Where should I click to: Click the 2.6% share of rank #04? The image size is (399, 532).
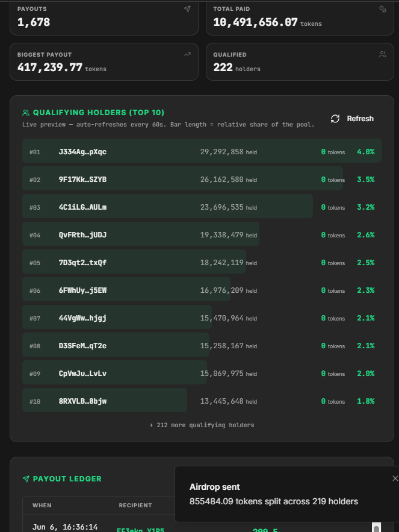tap(366, 235)
